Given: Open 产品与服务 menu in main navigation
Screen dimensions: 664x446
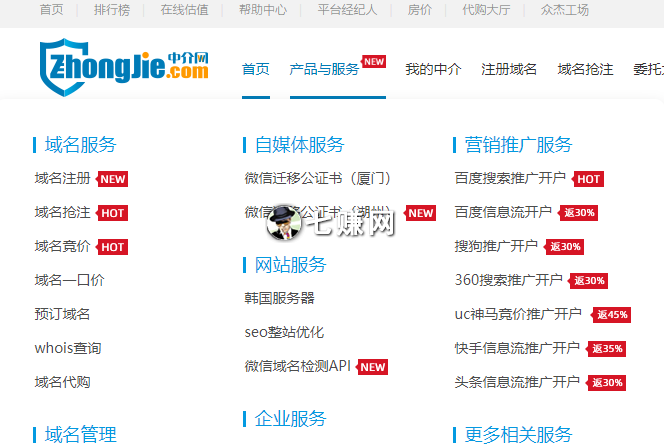Looking at the screenshot, I should (324, 69).
